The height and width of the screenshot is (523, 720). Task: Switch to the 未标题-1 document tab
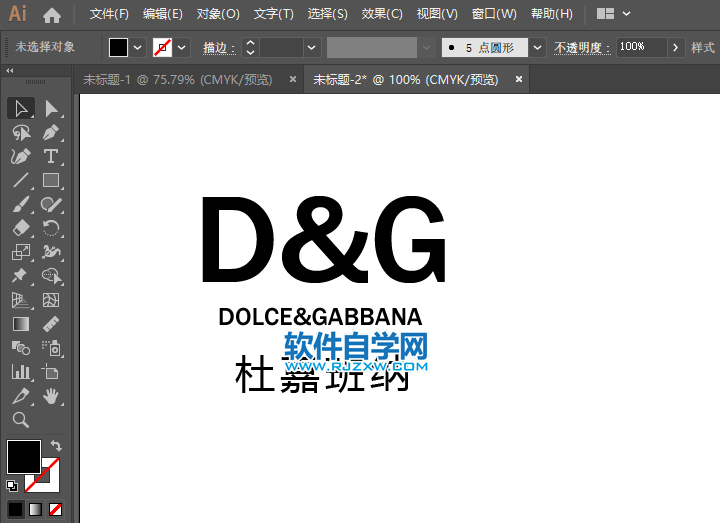(178, 80)
